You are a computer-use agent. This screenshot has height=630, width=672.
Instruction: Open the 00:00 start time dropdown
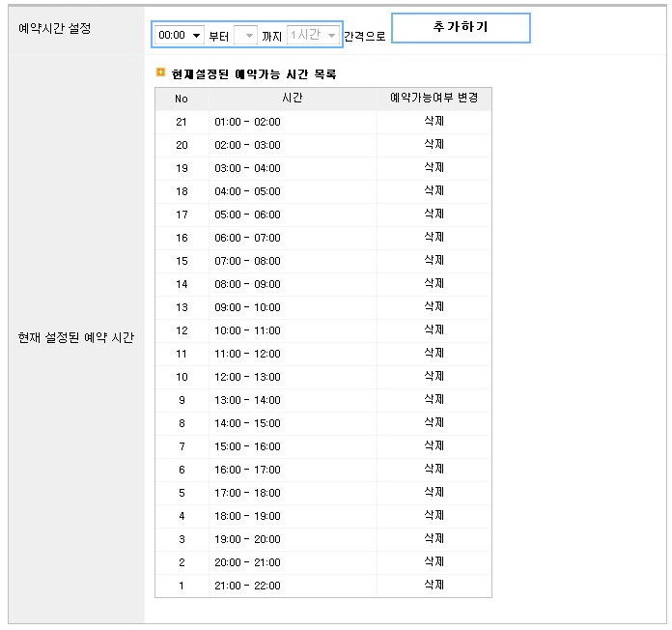(179, 35)
